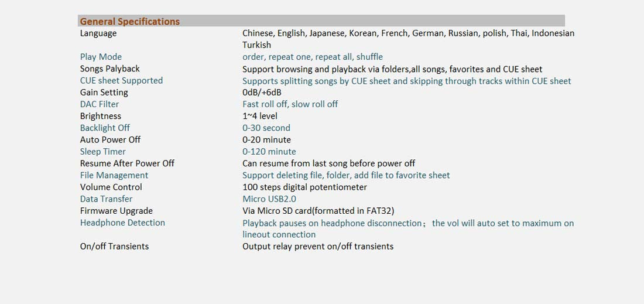Image resolution: width=644 pixels, height=304 pixels.
Task: Select the Backlight Off label
Action: (x=105, y=128)
